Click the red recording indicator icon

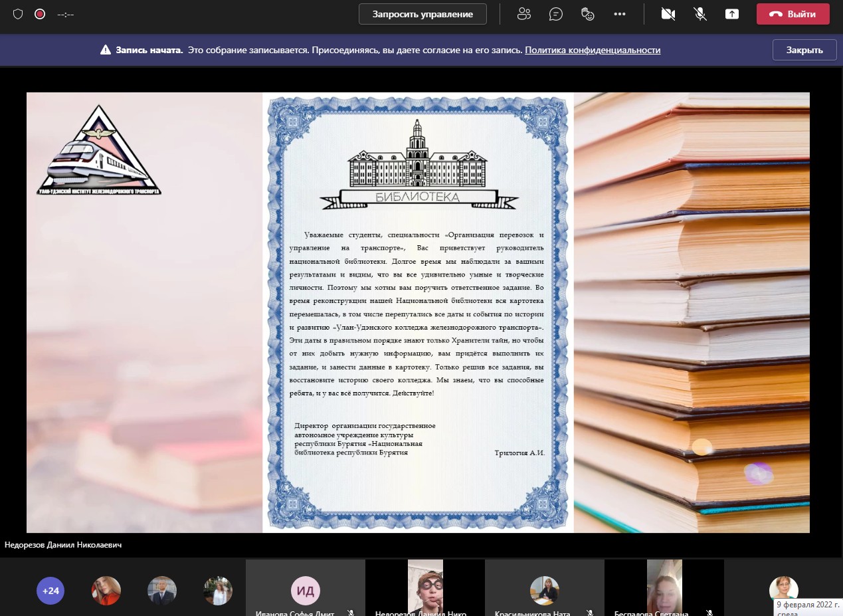pos(40,14)
